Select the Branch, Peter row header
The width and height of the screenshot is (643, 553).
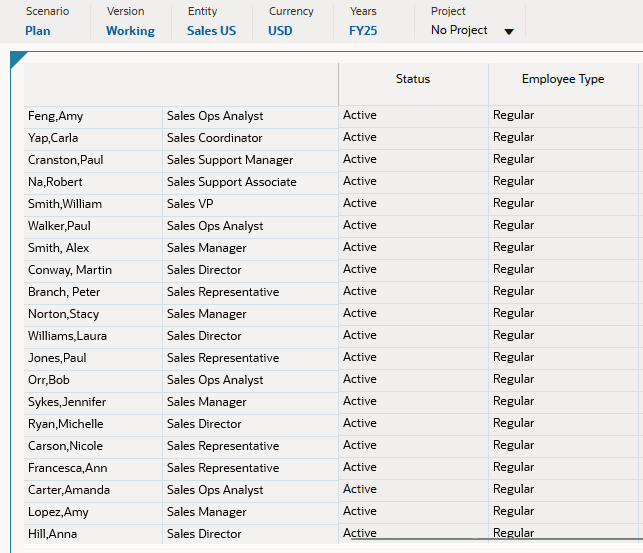point(93,293)
